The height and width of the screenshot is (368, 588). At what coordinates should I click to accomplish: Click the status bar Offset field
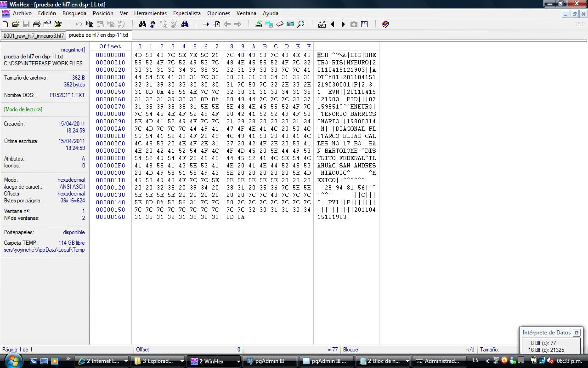[188, 350]
